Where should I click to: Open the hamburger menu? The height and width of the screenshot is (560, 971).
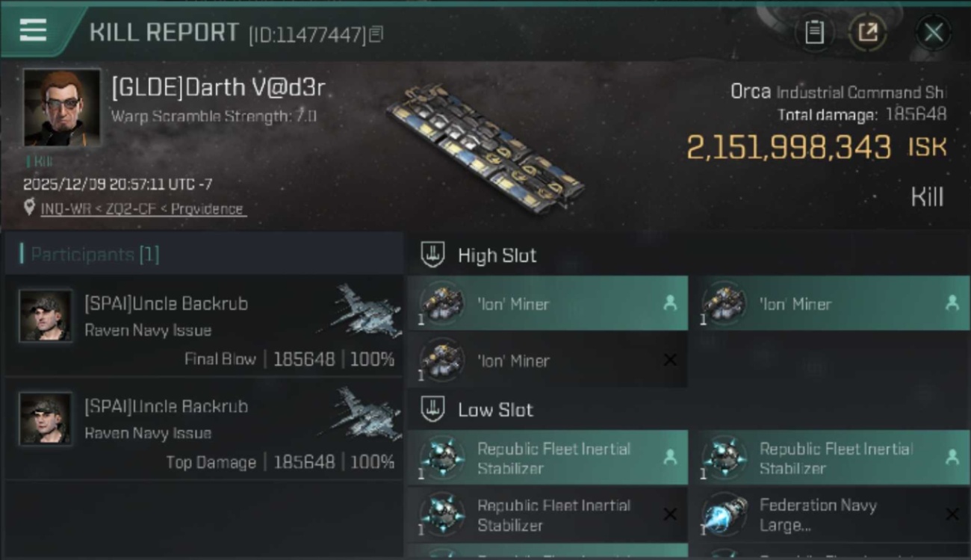tap(33, 31)
